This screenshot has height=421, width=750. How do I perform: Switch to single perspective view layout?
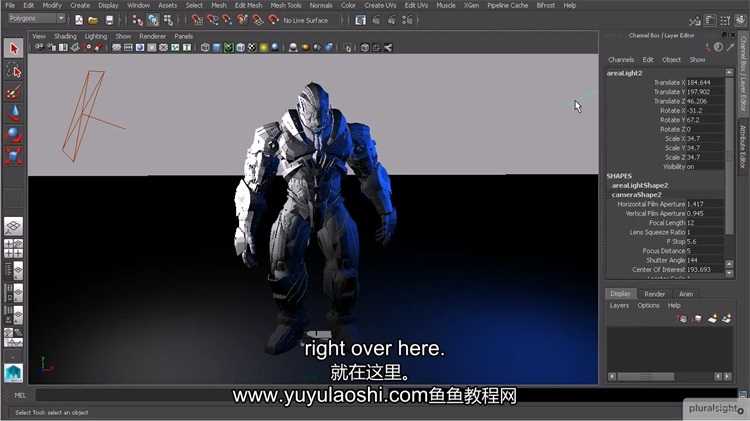[13, 226]
